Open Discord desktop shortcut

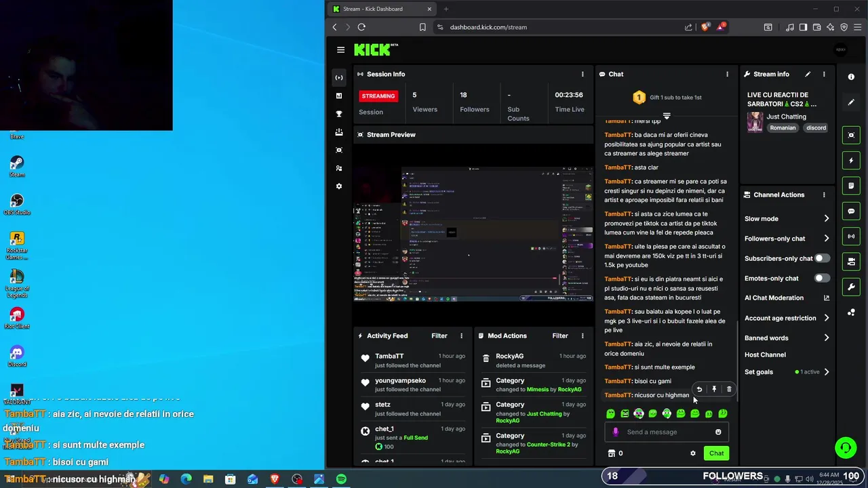[17, 357]
